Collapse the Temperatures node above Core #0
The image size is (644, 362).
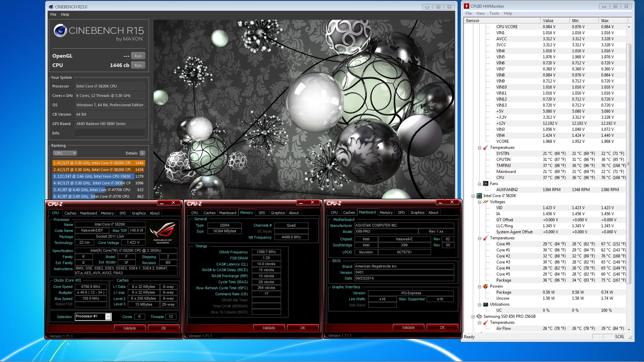click(479, 238)
